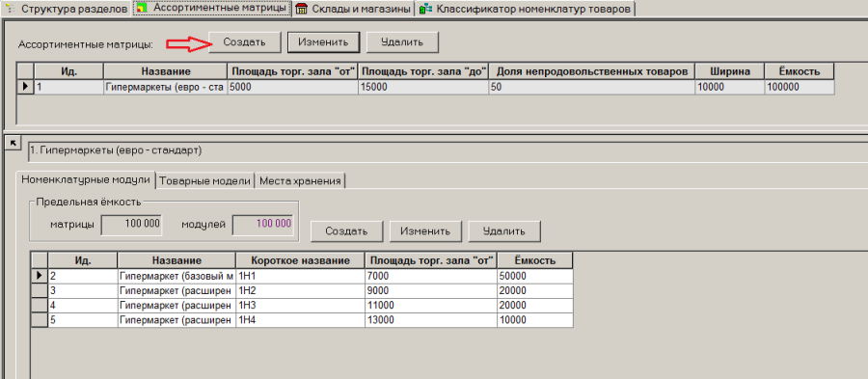Select row indicator of matrix row 1
Screen dimensions: 868x379
pos(25,87)
